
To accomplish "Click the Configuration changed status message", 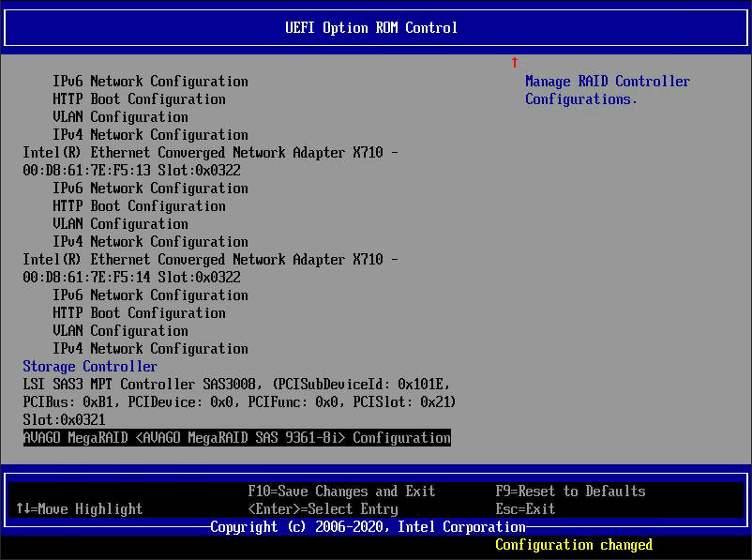I will 573,544.
